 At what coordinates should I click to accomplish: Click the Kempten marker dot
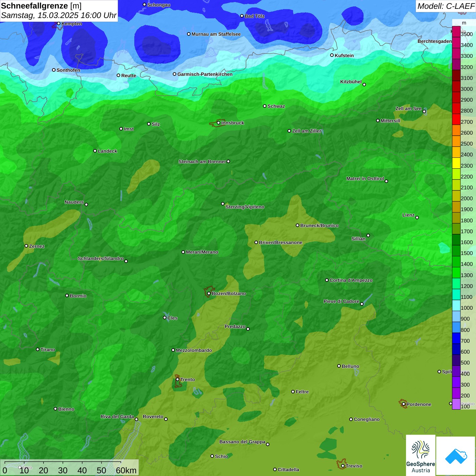[x=58, y=23]
